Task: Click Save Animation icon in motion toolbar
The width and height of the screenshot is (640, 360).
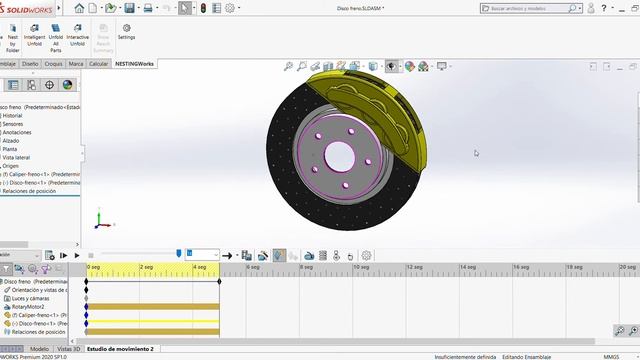Action: (247, 256)
